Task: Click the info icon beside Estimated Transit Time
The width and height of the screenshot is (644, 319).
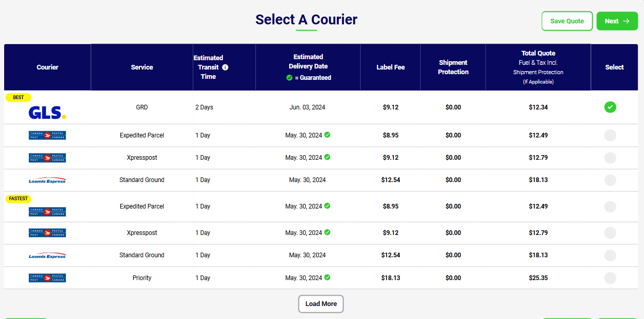Action: click(x=225, y=67)
